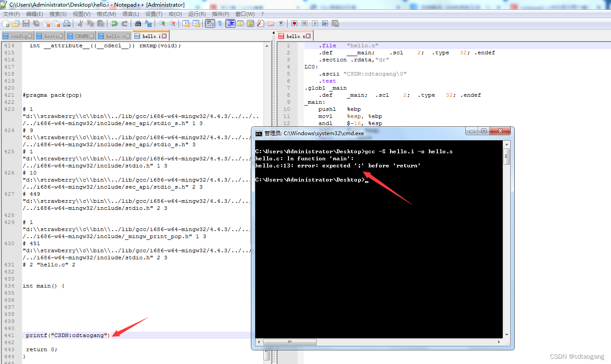Switch to the hello.c tab
The height and width of the screenshot is (364, 611).
114,36
